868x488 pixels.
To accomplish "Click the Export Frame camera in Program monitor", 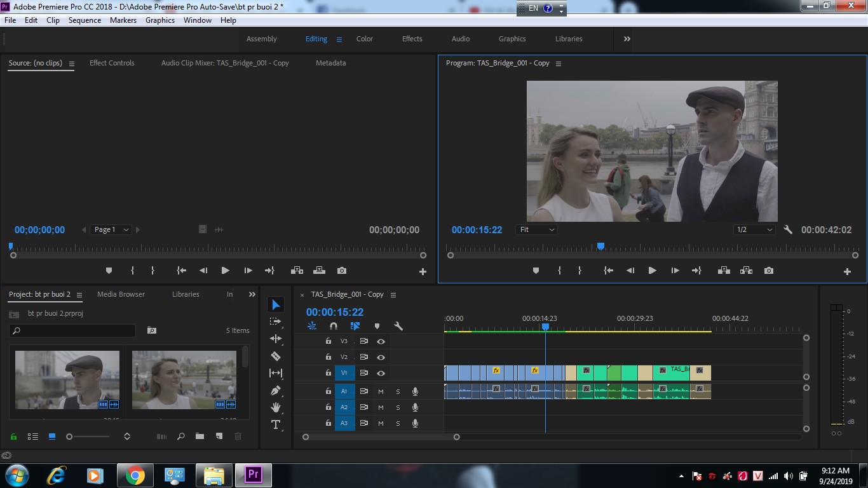I will coord(769,271).
